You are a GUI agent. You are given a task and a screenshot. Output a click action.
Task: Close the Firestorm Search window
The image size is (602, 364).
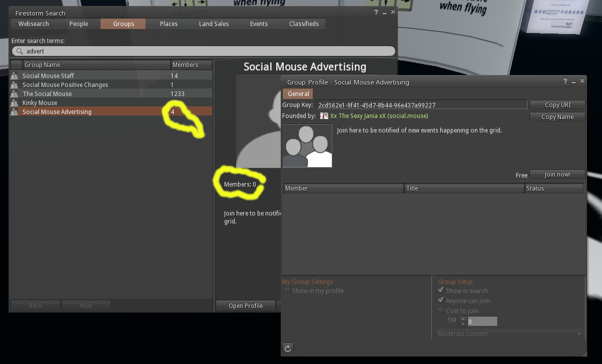coord(393,12)
